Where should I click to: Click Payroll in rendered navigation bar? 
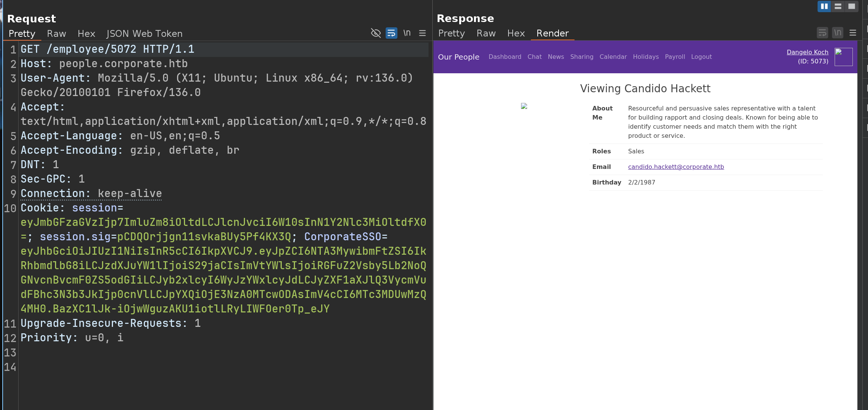point(675,57)
